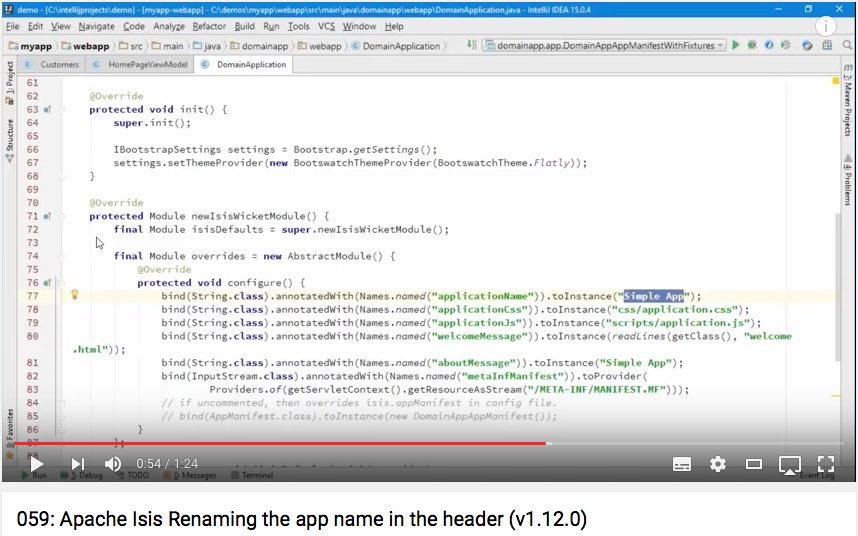Switch to theater mode
The height and width of the screenshot is (536, 858).
[x=754, y=464]
